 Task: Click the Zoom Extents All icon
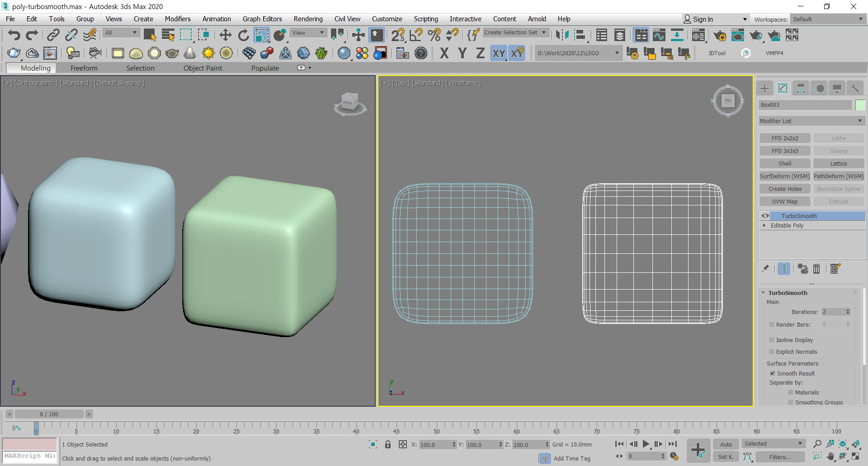856,444
